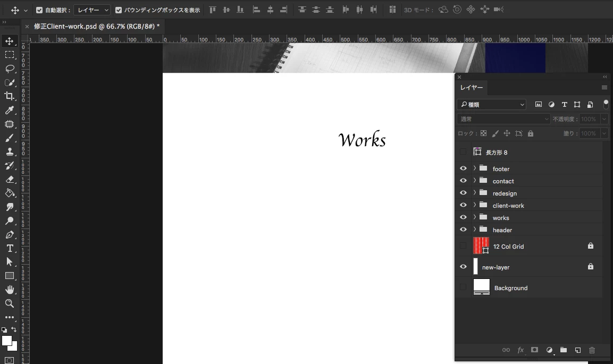The image size is (613, 364).
Task: Add a layer mask icon
Action: [534, 350]
